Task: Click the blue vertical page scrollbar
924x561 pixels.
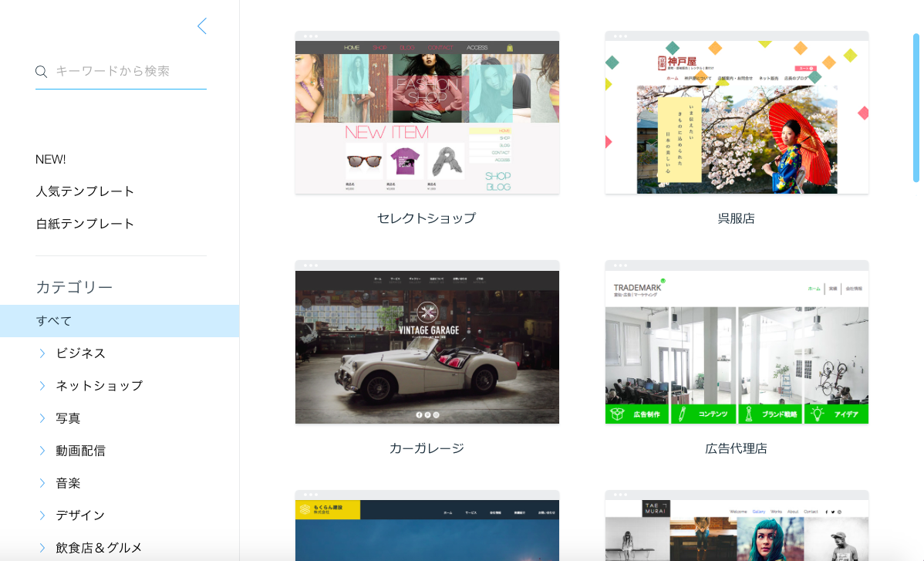Action: [916, 108]
